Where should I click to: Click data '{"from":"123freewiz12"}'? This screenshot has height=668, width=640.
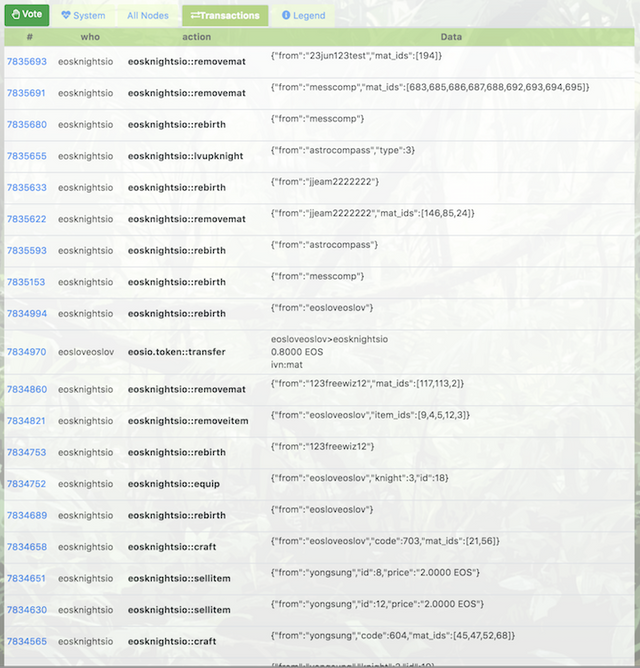[x=323, y=447]
